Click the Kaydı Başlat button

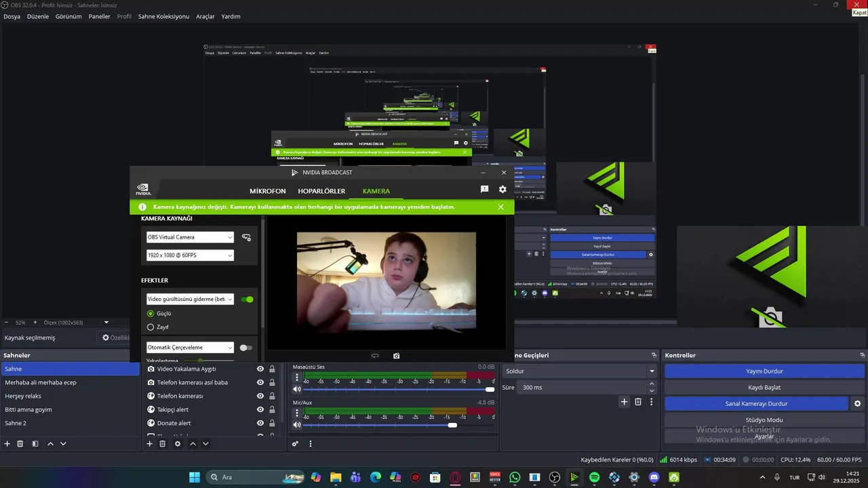764,388
